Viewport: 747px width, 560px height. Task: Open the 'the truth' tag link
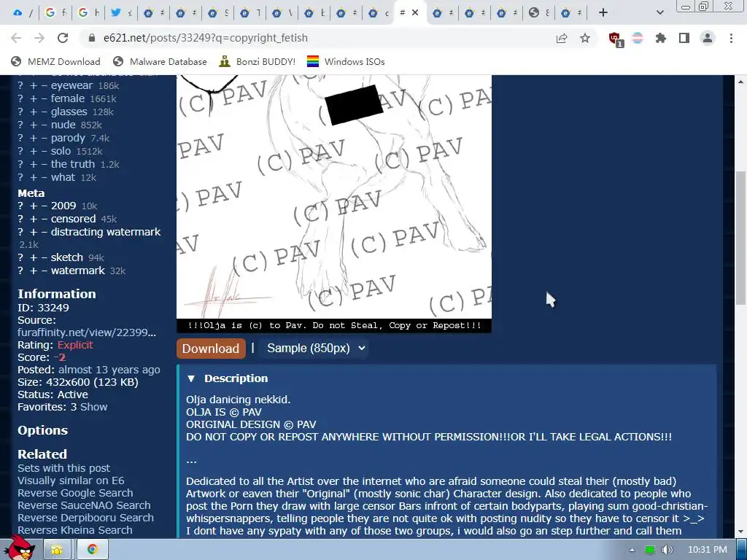tap(73, 164)
